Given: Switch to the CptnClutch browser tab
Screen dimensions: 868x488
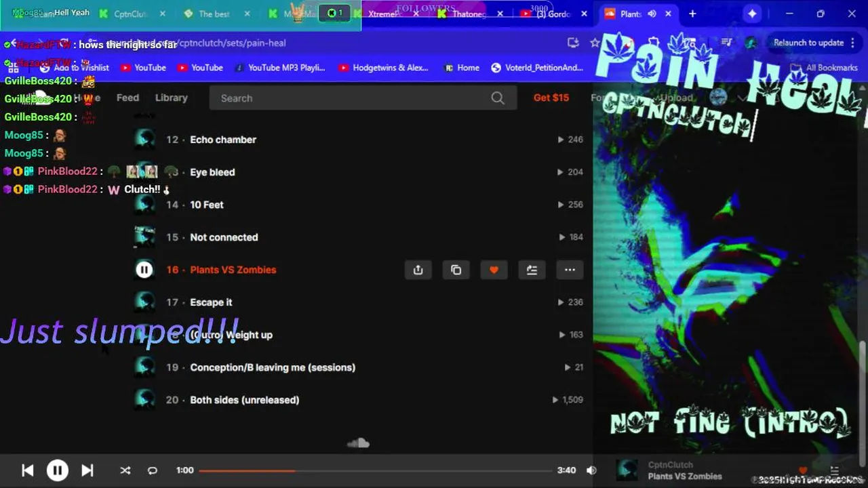Looking at the screenshot, I should 130,14.
